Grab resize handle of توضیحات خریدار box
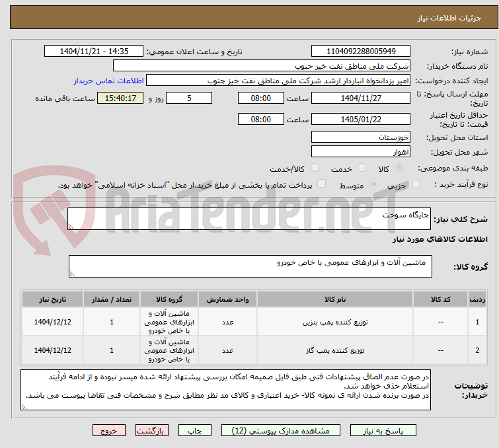499x448 pixels. click(24, 406)
